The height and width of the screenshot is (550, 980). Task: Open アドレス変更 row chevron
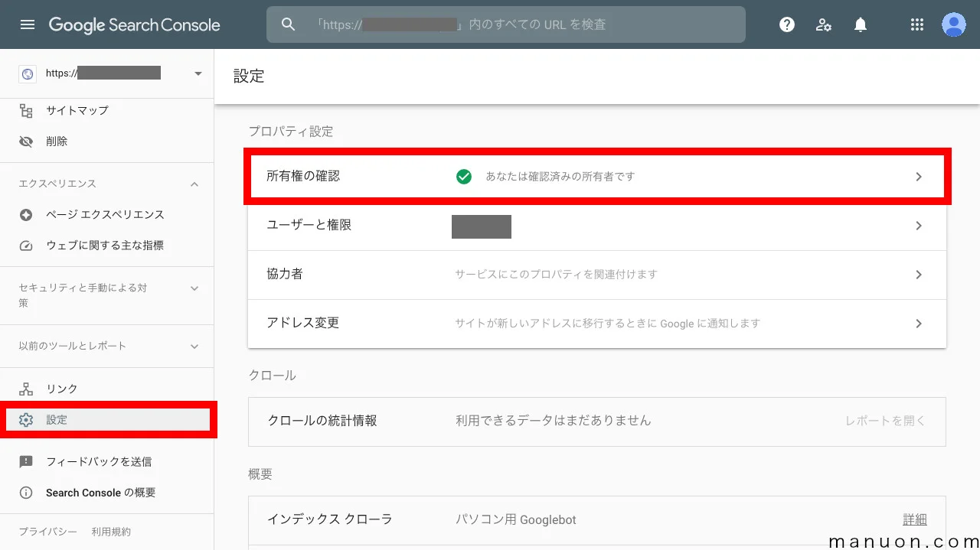click(x=919, y=324)
